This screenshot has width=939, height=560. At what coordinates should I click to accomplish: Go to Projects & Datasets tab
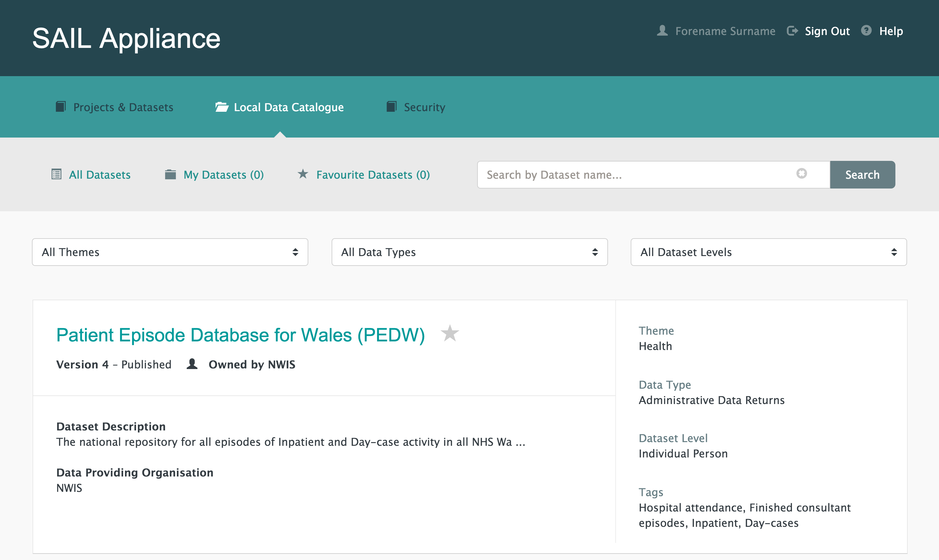(123, 107)
